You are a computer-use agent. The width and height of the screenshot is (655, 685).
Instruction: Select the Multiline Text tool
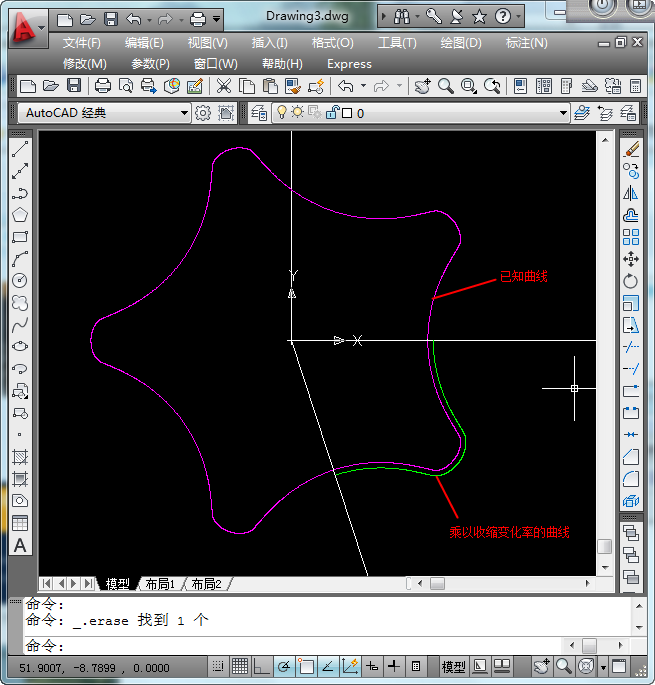[20, 545]
